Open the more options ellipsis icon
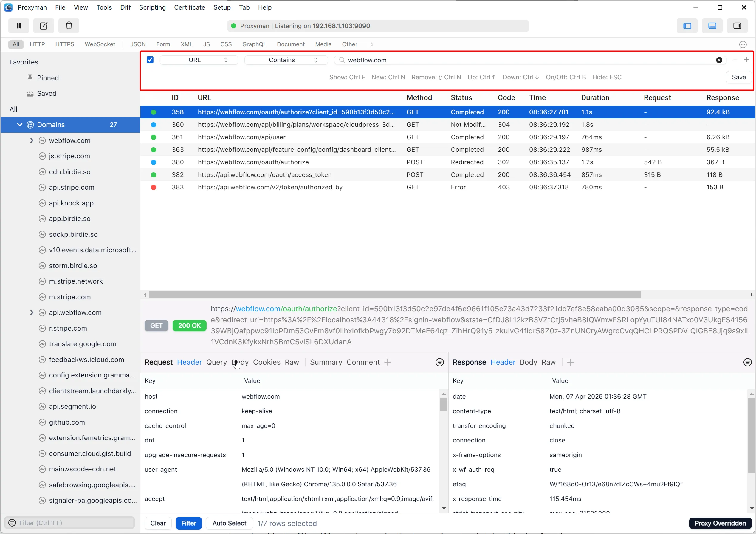Viewport: 756px width, 534px height. point(743,44)
